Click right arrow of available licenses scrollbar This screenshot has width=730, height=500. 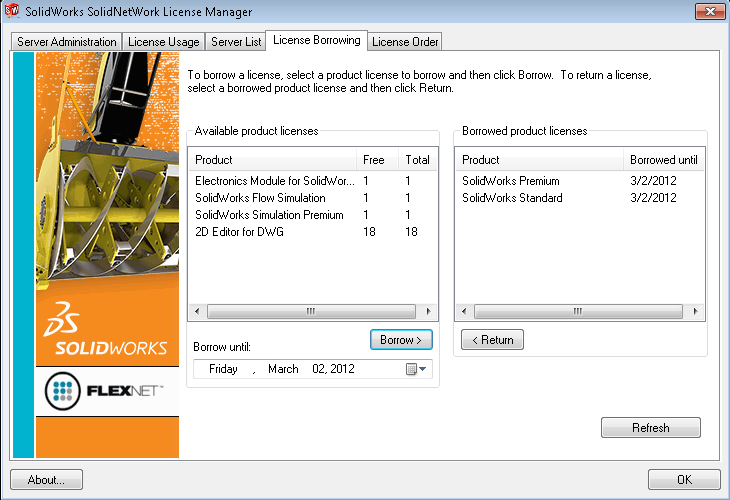coord(428,311)
